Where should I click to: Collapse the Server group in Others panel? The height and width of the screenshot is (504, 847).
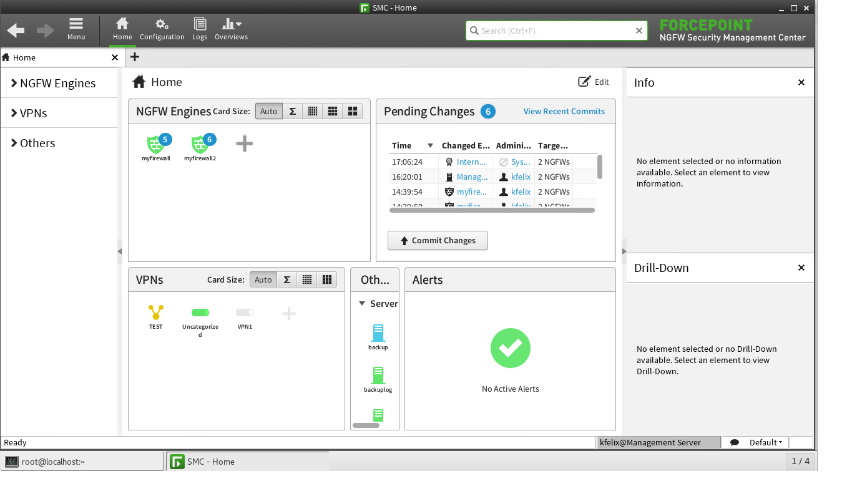click(363, 304)
